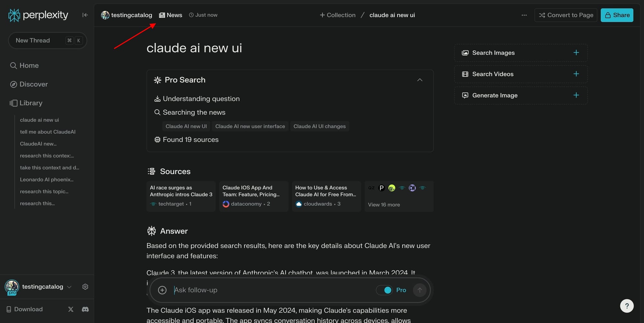Click testingcatalog author name in header
644x323 pixels.
(x=131, y=15)
